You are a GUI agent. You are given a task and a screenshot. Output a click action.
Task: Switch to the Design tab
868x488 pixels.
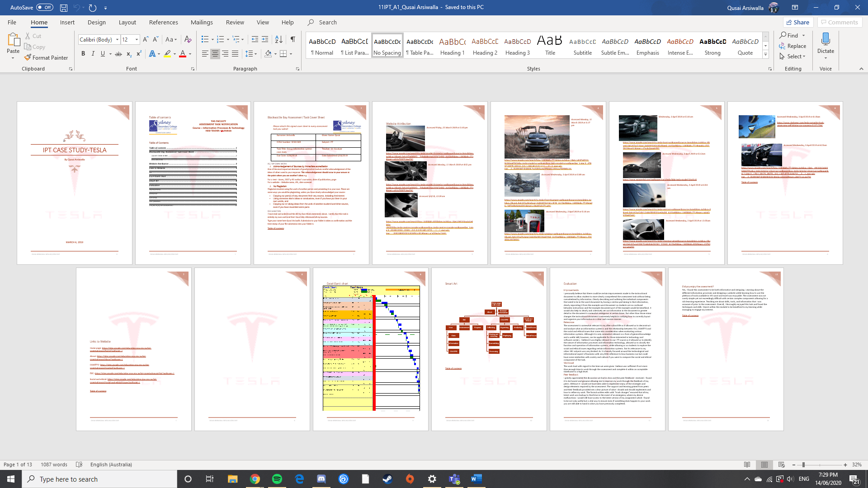tap(97, 22)
